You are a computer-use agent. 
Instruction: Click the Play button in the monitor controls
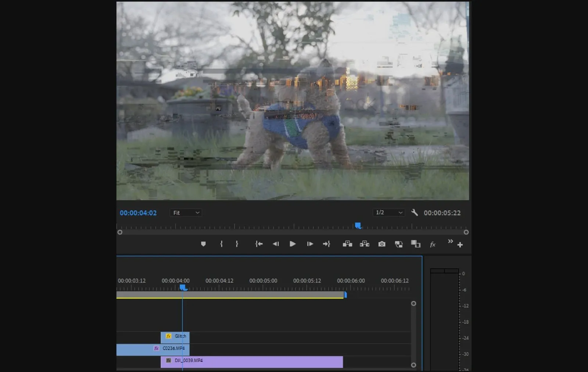click(x=292, y=244)
